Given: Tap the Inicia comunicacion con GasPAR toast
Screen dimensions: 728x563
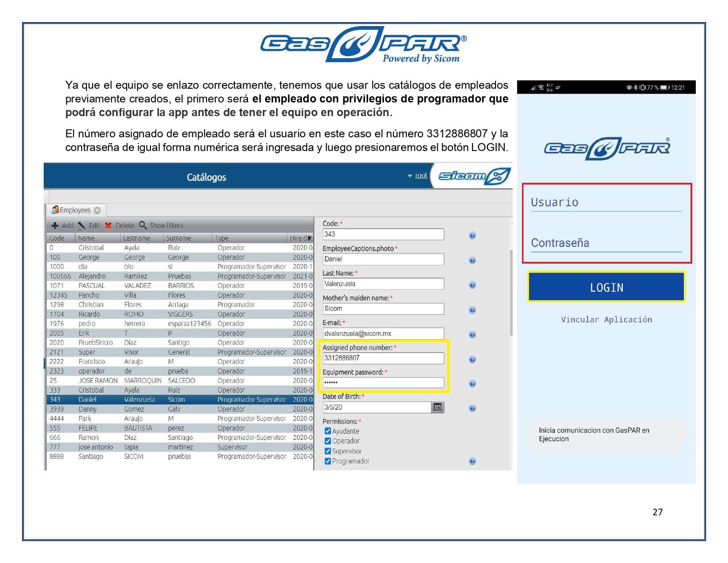Looking at the screenshot, I should 606,435.
